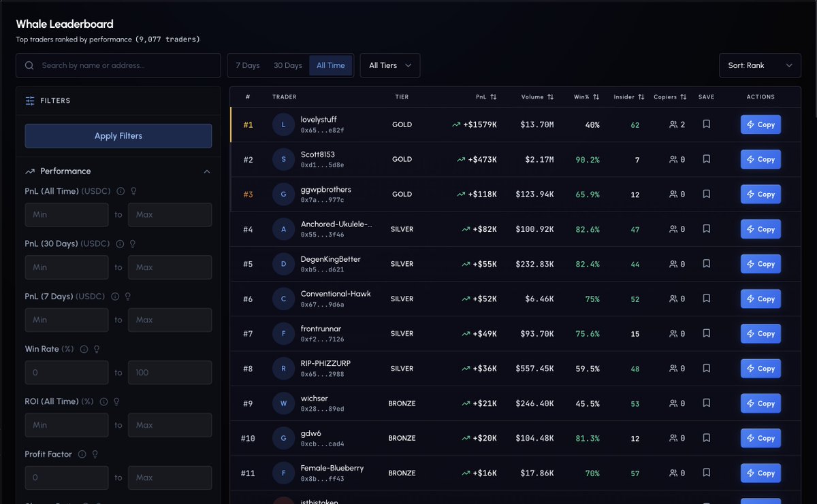Screen dimensions: 817x504
Task: Open the All Tiers dropdown
Action: tap(390, 65)
